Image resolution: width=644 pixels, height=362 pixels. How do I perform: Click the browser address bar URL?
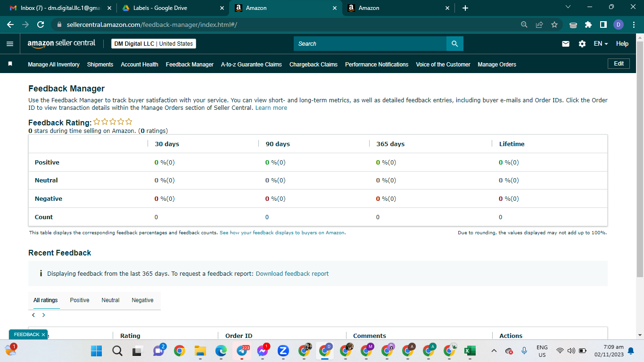(151, 25)
